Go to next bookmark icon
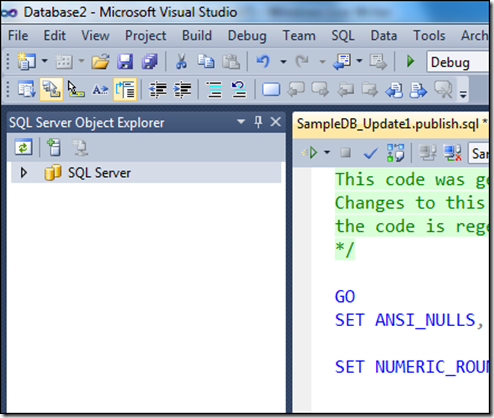 (x=320, y=90)
